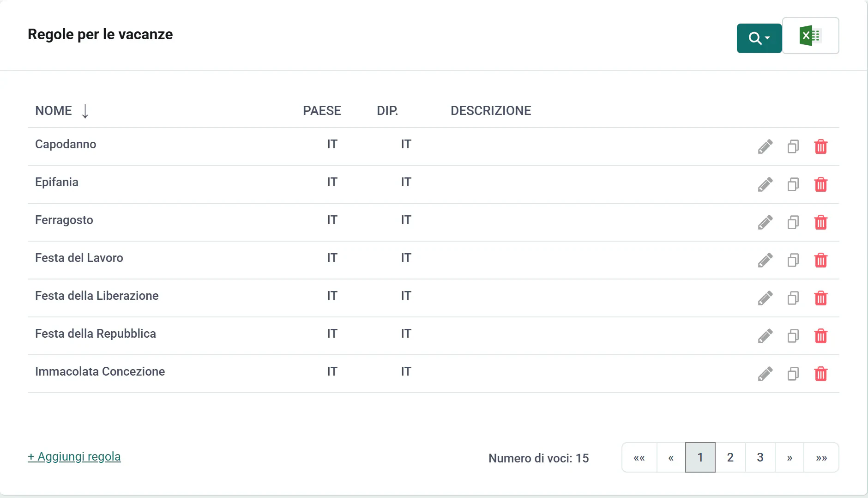The image size is (868, 498).
Task: Go to page 3
Action: 760,457
